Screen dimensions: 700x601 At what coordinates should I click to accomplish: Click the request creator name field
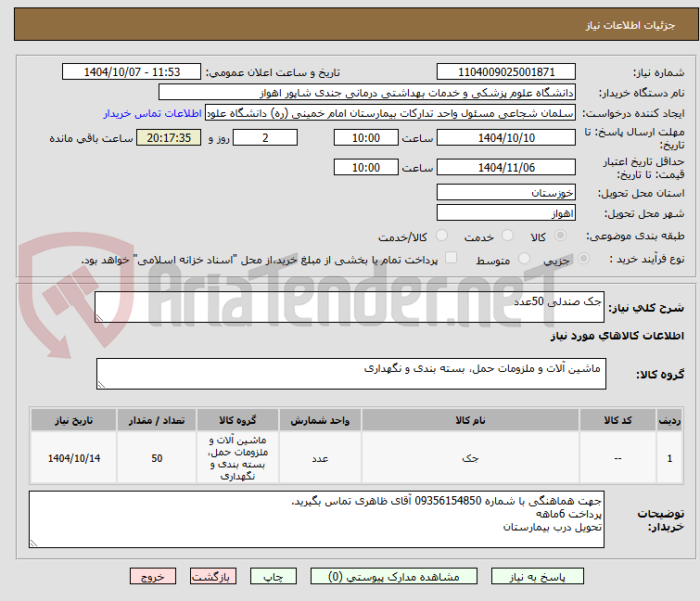pos(389,113)
